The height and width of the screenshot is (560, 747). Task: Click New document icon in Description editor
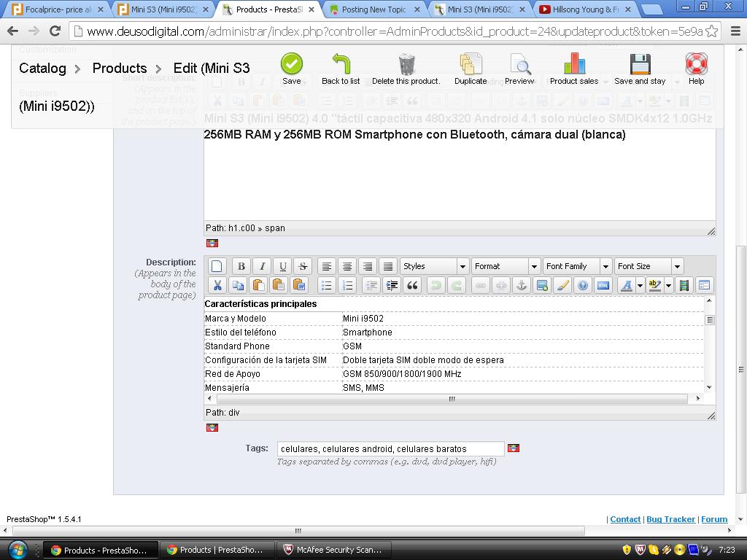[217, 266]
